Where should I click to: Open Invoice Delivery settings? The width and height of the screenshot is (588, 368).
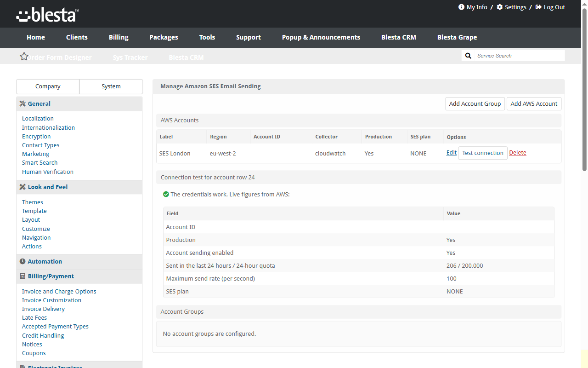(43, 309)
